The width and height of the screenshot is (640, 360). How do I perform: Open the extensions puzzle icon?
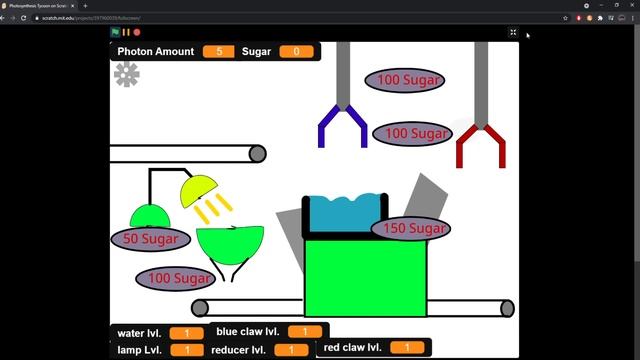click(x=600, y=18)
